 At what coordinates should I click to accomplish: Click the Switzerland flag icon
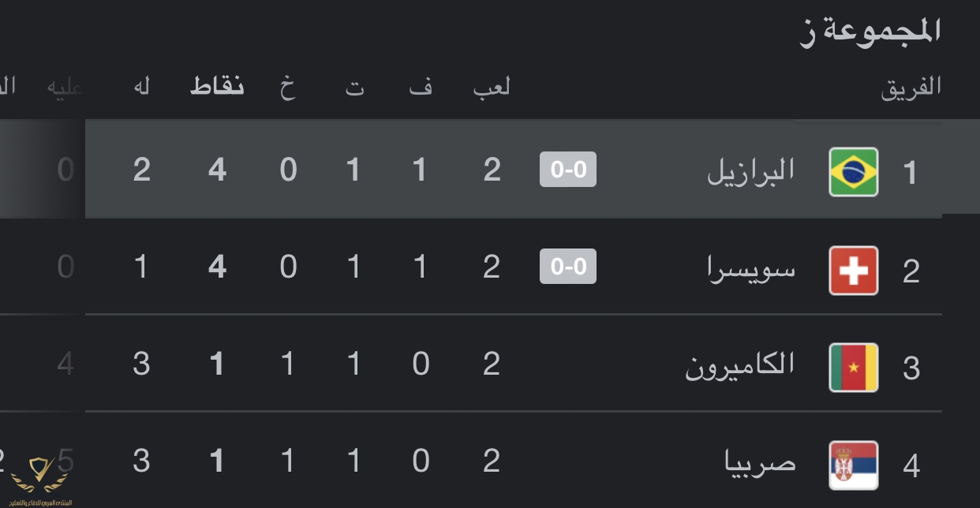[854, 270]
